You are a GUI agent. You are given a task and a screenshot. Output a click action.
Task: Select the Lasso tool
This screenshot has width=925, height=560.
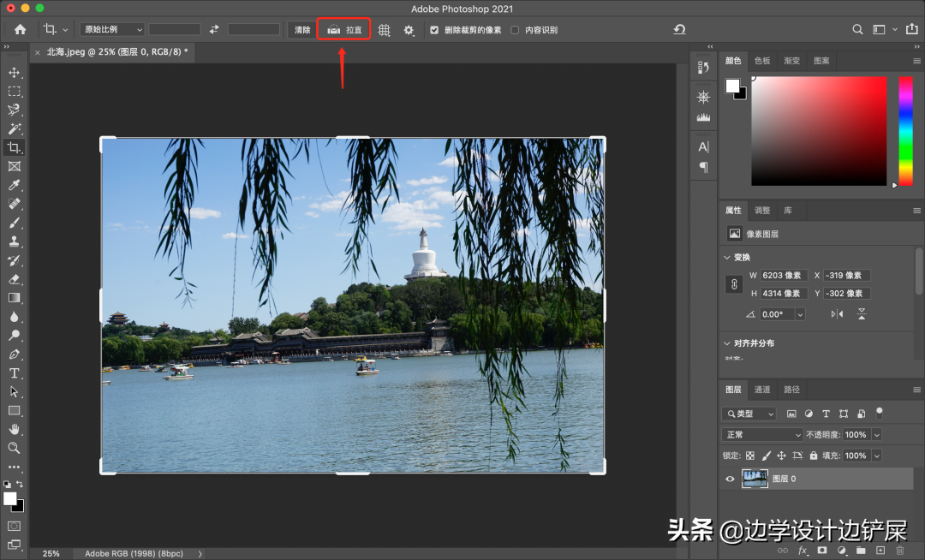tap(15, 110)
